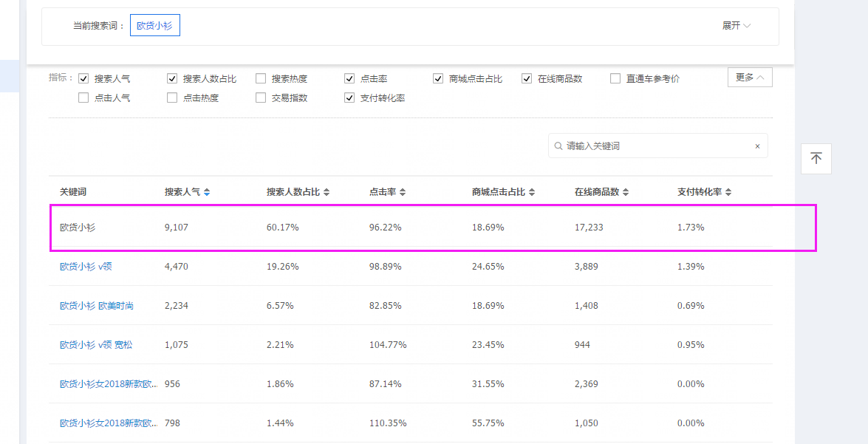
Task: Uncheck the 搜索人气 indicator checkbox
Action: pyautogui.click(x=83, y=78)
